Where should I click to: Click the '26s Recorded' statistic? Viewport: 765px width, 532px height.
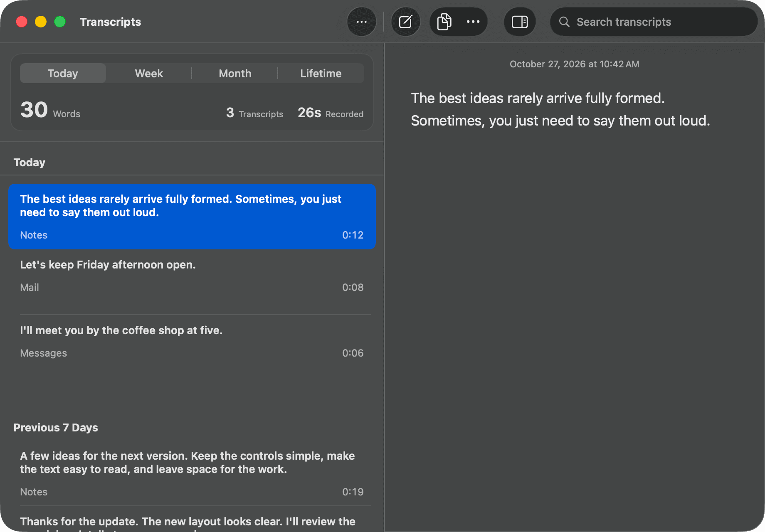click(331, 113)
